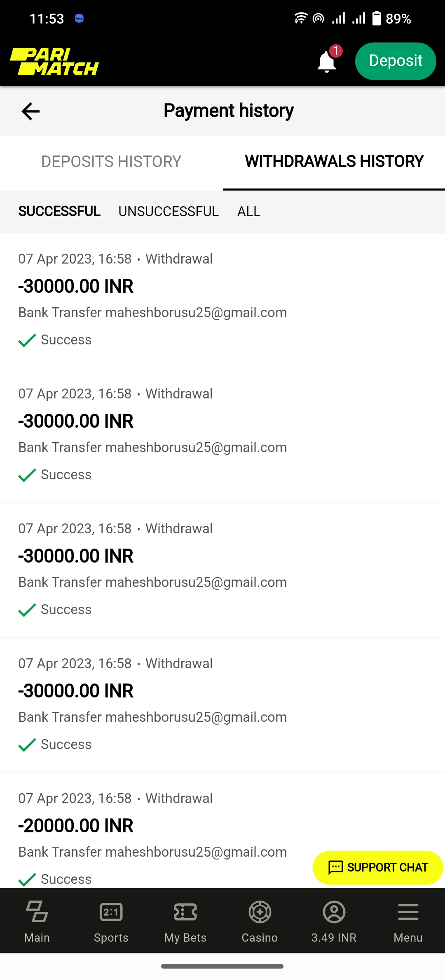Tap the battery status indicator
445x980 pixels.
(x=377, y=19)
